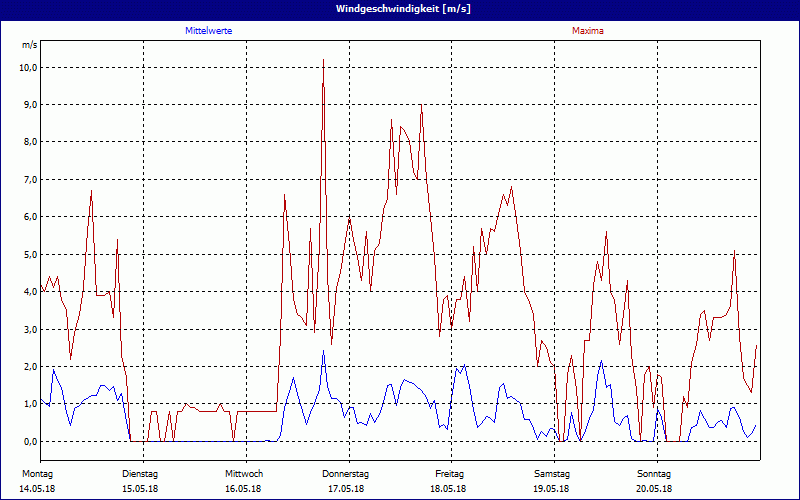This screenshot has width=800, height=500.
Task: Click the 8,0 y-axis tick label
Action: click(30, 142)
